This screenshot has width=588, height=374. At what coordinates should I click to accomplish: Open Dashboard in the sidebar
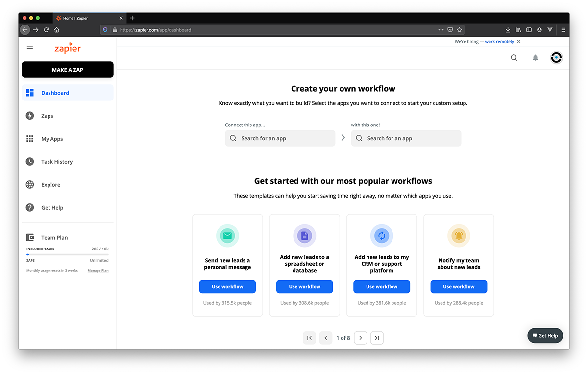coord(68,93)
